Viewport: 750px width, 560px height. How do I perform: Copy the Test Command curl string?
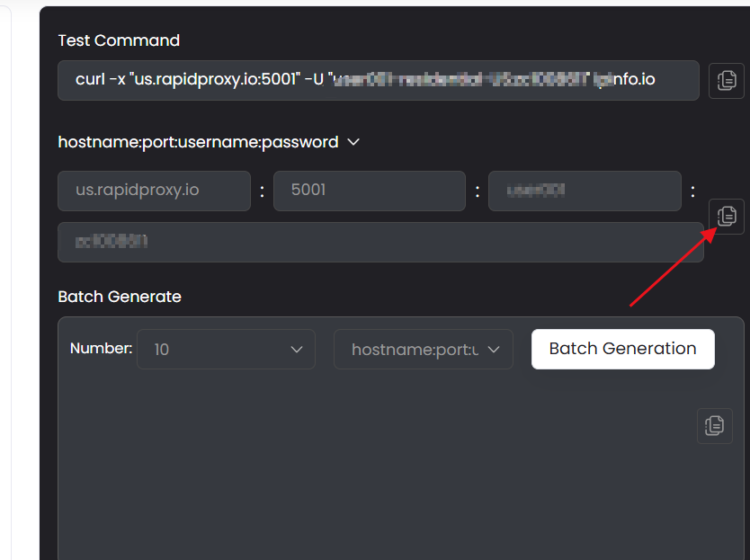coord(727,81)
